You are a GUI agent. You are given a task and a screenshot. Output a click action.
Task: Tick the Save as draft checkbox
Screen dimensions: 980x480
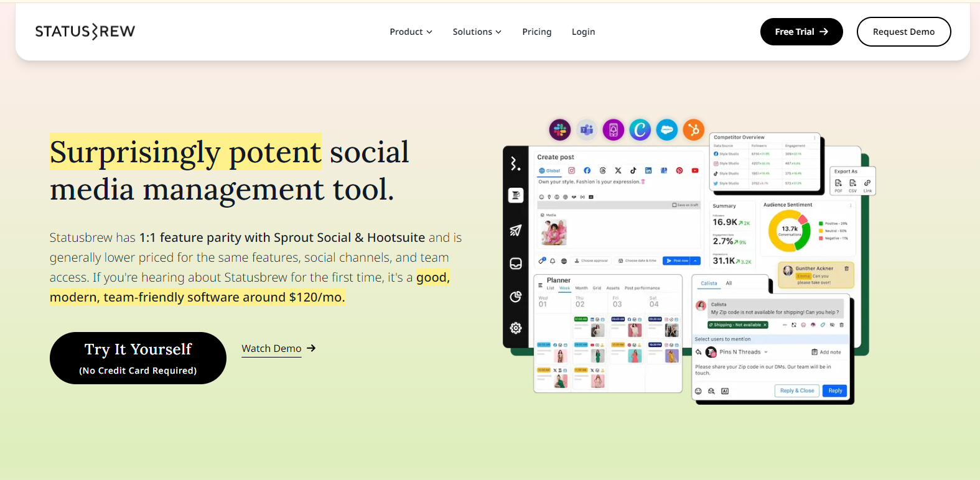674,205
